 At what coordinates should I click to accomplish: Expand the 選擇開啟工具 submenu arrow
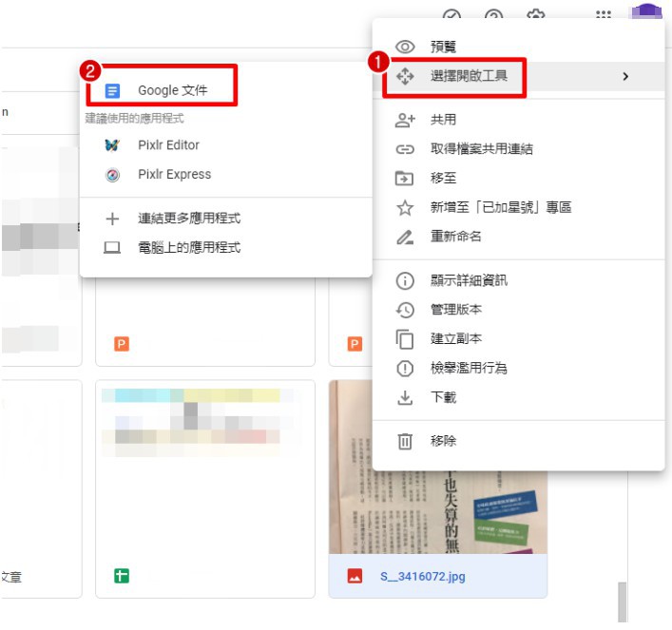tap(624, 76)
